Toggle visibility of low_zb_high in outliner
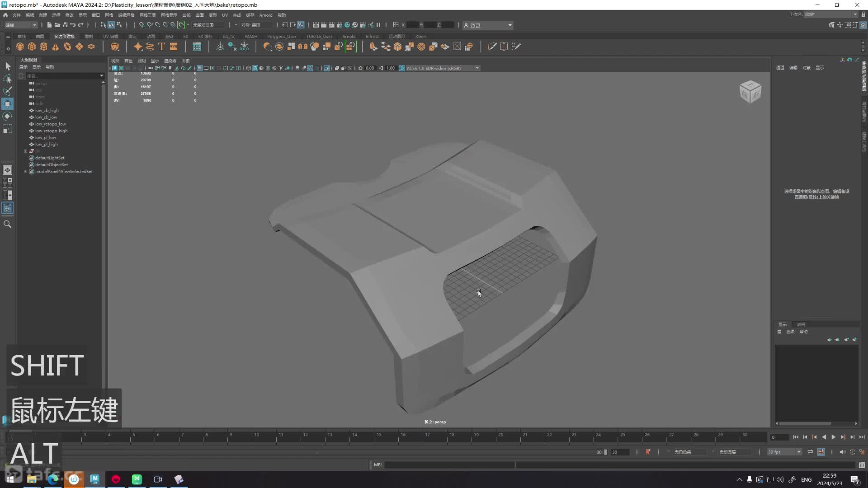 32,110
